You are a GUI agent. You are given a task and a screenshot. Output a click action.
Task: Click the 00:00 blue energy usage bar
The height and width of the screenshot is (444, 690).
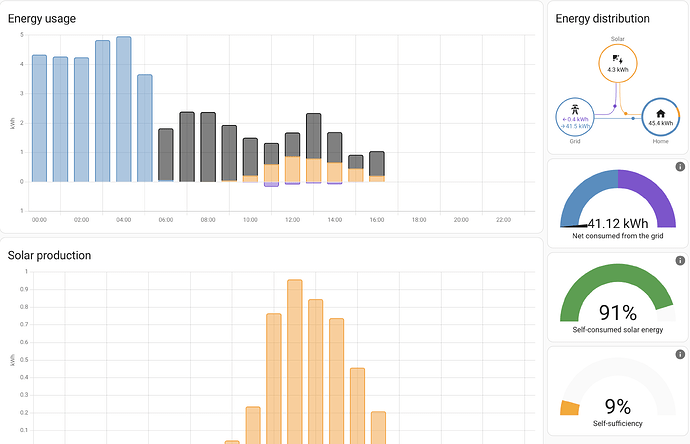[40, 118]
